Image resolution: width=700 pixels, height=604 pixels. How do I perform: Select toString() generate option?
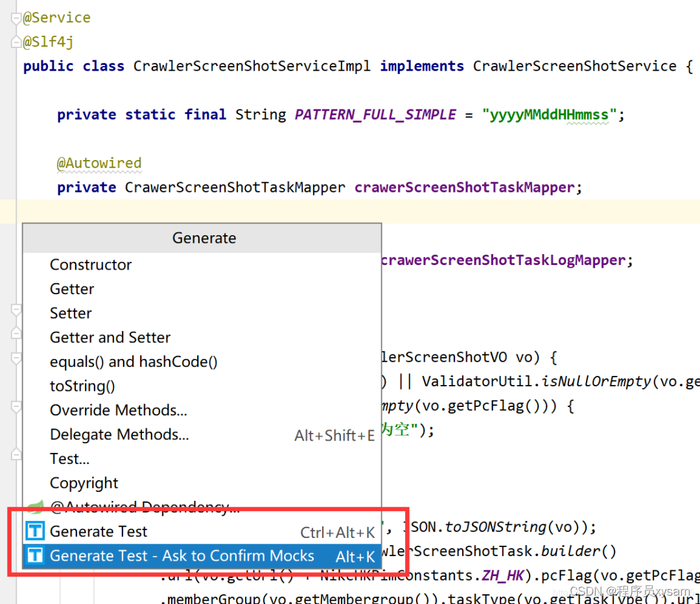(x=202, y=386)
